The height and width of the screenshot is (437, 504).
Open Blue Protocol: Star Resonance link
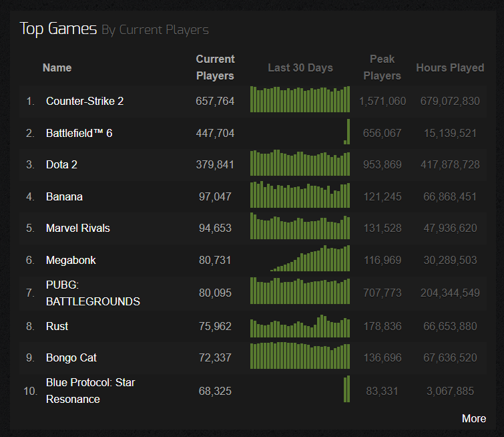tap(90, 391)
